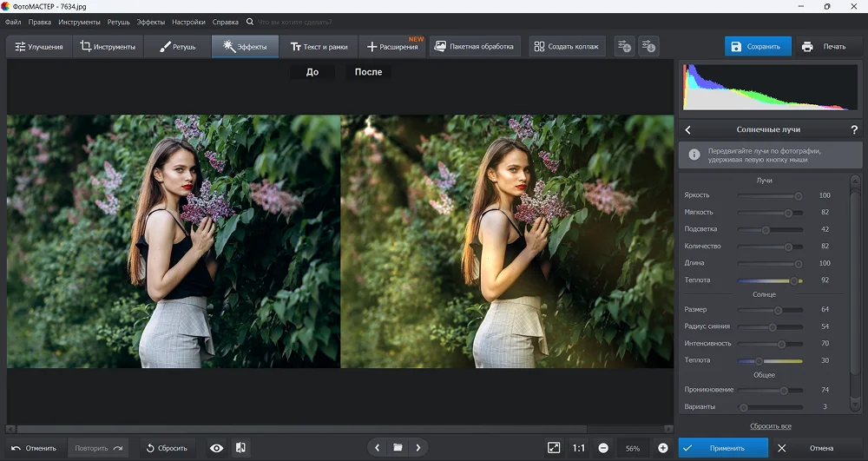Adjust the Длина slider

[769, 263]
